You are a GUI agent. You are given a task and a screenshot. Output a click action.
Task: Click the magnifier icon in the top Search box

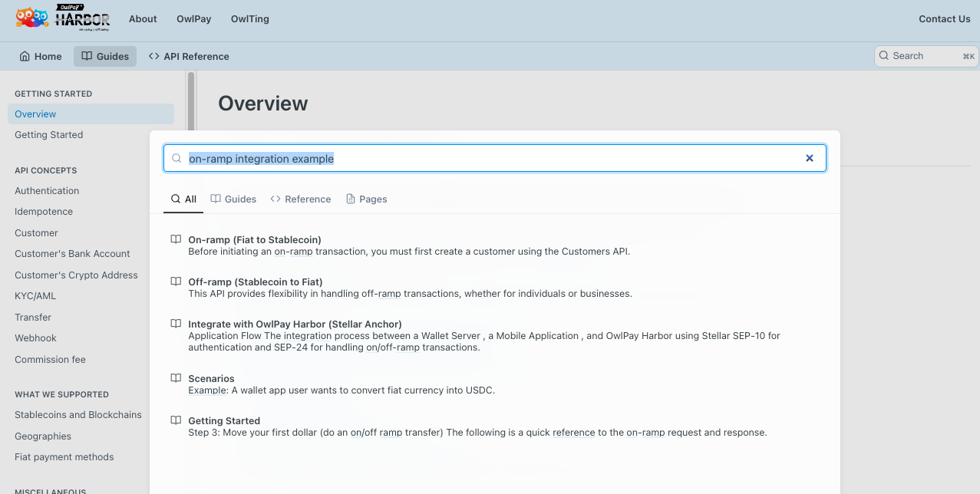tap(885, 56)
